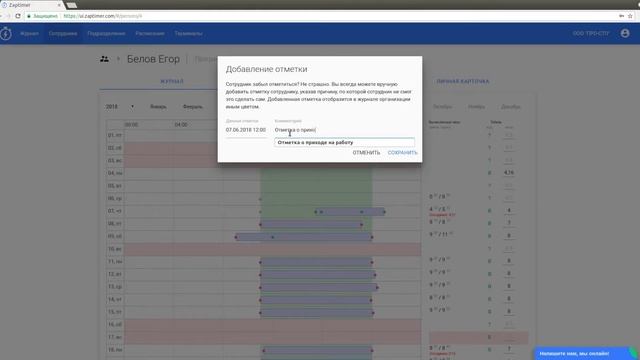The image size is (640, 360).
Task: Switch to the ЛИЧНАЯ КАРТОЧКА tab
Action: click(x=463, y=81)
